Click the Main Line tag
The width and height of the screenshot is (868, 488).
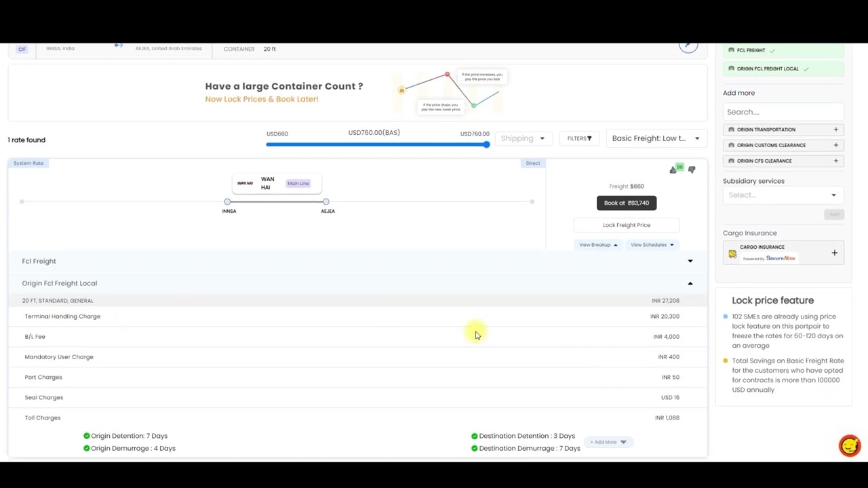(x=298, y=184)
